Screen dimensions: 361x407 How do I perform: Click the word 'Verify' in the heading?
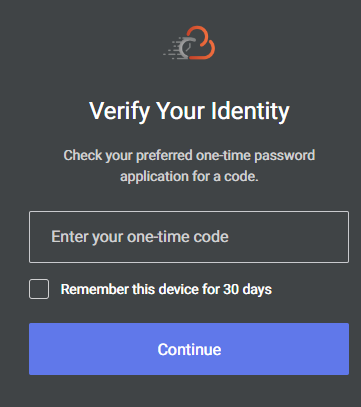point(119,112)
